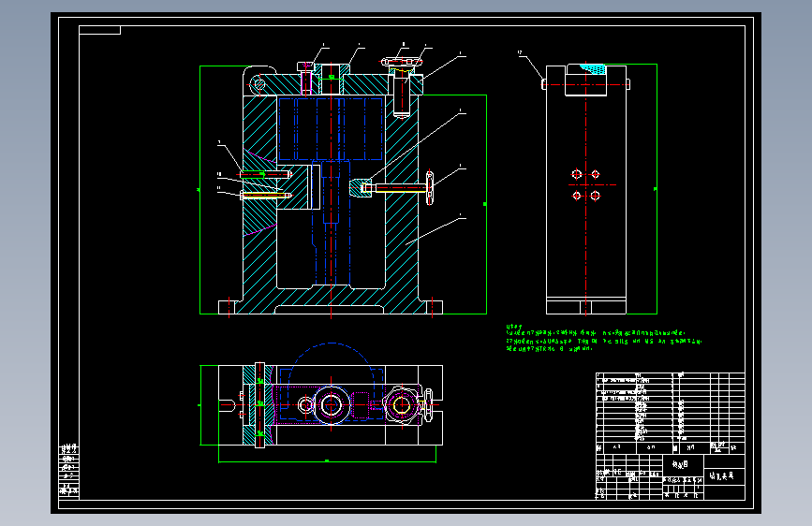Click the hinge pin circle at top-left

[260, 84]
